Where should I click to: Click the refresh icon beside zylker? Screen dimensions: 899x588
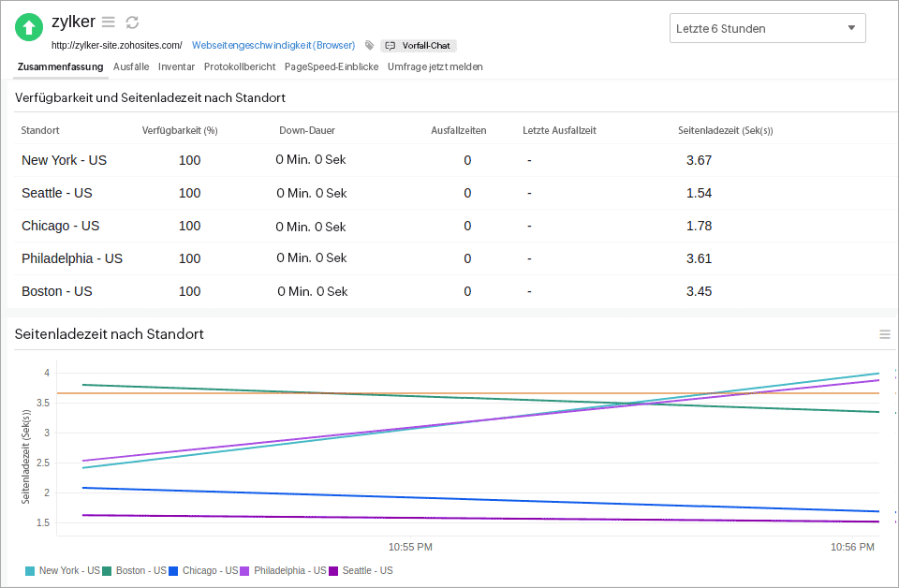click(x=132, y=22)
